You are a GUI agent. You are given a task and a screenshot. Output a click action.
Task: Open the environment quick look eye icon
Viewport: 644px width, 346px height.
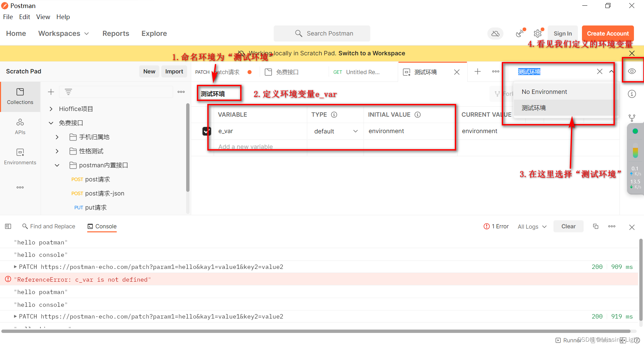632,71
